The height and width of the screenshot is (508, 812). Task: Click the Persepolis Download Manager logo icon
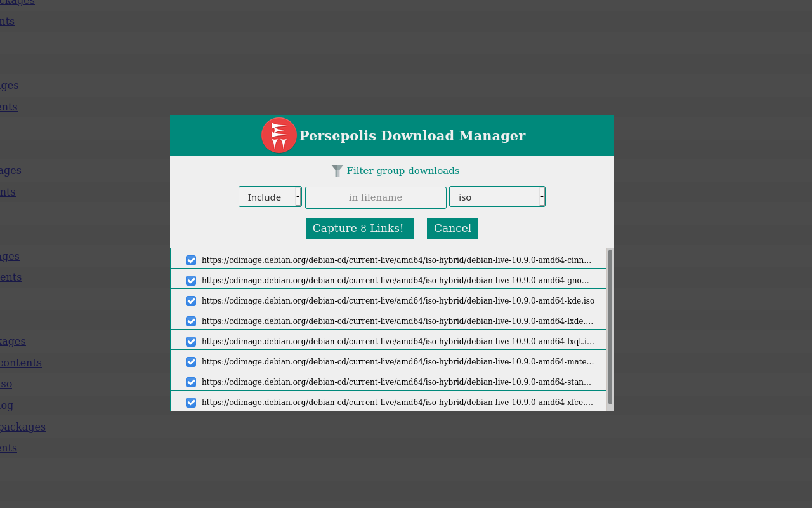click(278, 135)
